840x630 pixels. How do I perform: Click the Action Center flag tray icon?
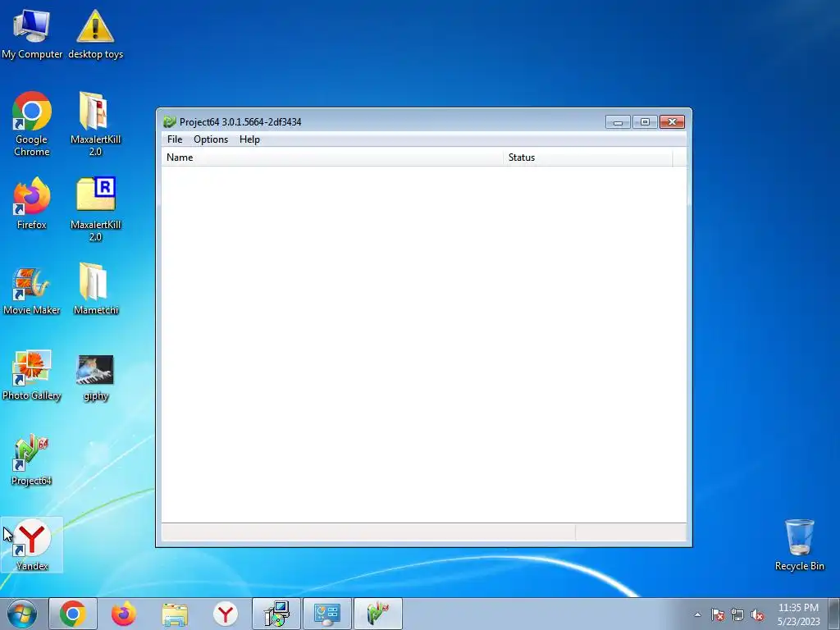[717, 614]
